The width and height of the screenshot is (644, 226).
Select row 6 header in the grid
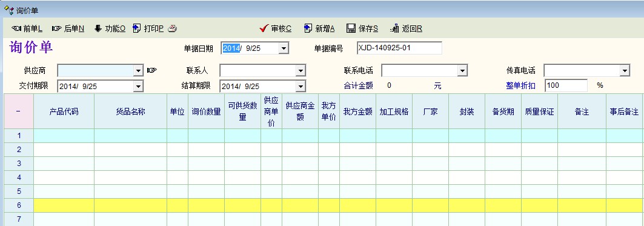19,205
